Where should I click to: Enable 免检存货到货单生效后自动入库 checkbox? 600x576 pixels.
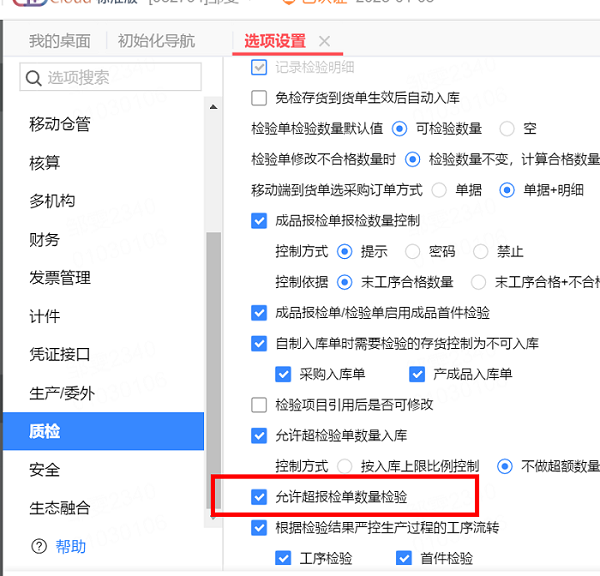[259, 98]
